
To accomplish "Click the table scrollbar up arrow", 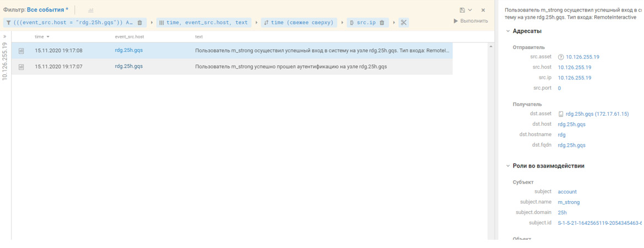I will click(490, 46).
